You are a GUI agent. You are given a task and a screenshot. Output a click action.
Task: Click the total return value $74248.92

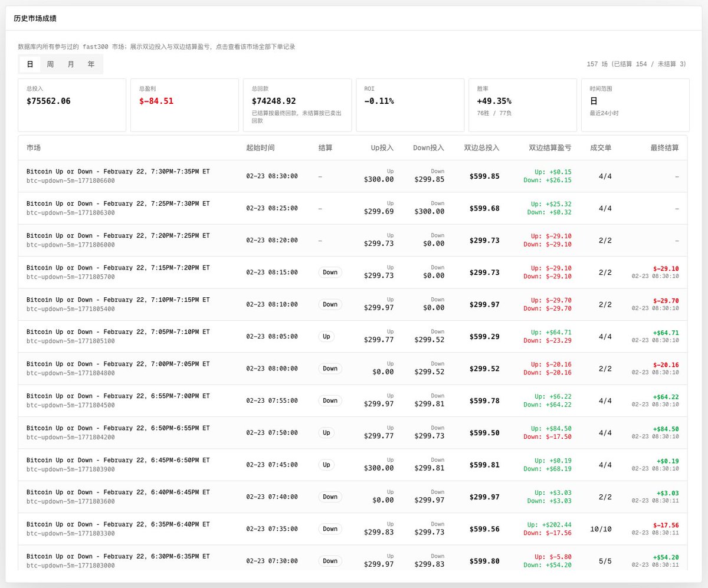pyautogui.click(x=274, y=101)
